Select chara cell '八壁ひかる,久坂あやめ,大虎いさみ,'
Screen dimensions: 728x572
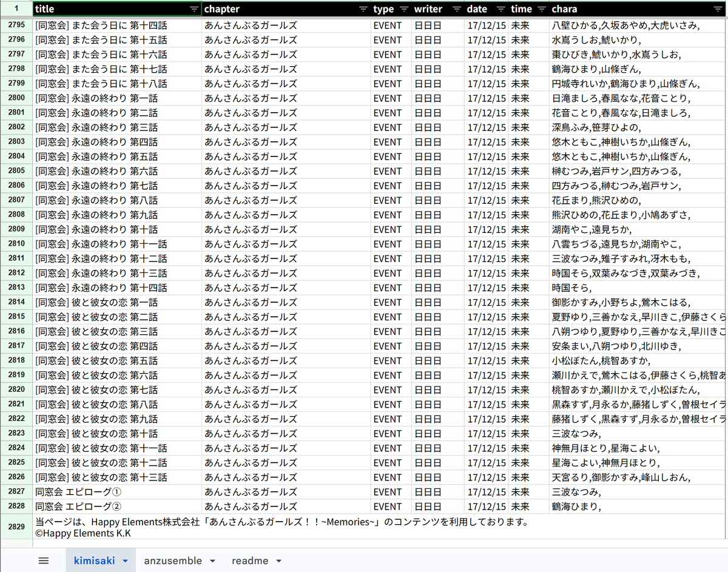(x=638, y=25)
